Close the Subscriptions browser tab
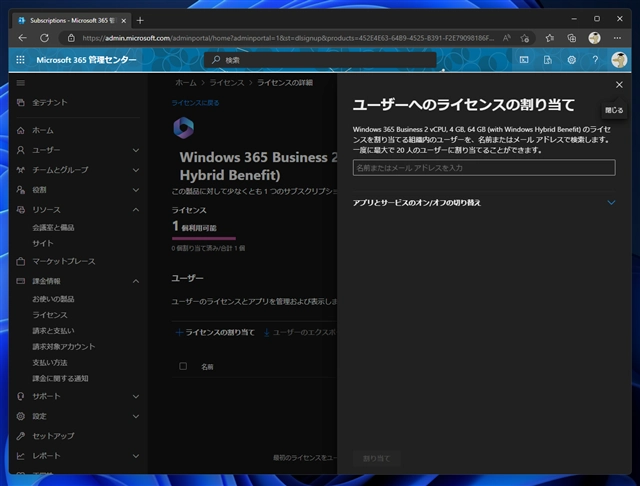 coord(124,20)
